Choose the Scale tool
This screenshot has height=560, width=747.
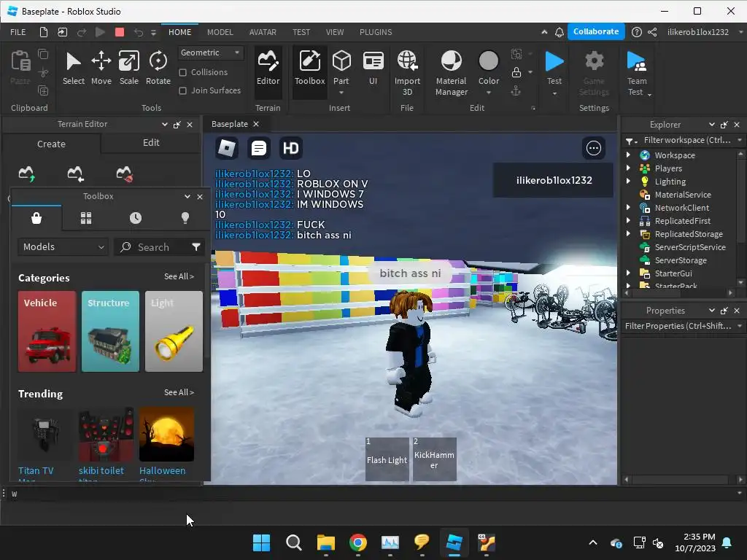pyautogui.click(x=128, y=69)
